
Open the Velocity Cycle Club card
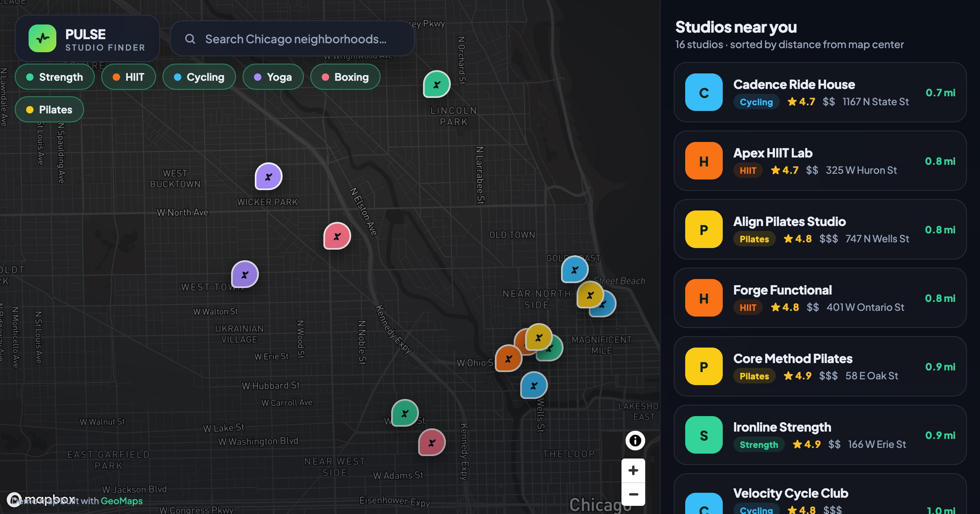(x=820, y=494)
